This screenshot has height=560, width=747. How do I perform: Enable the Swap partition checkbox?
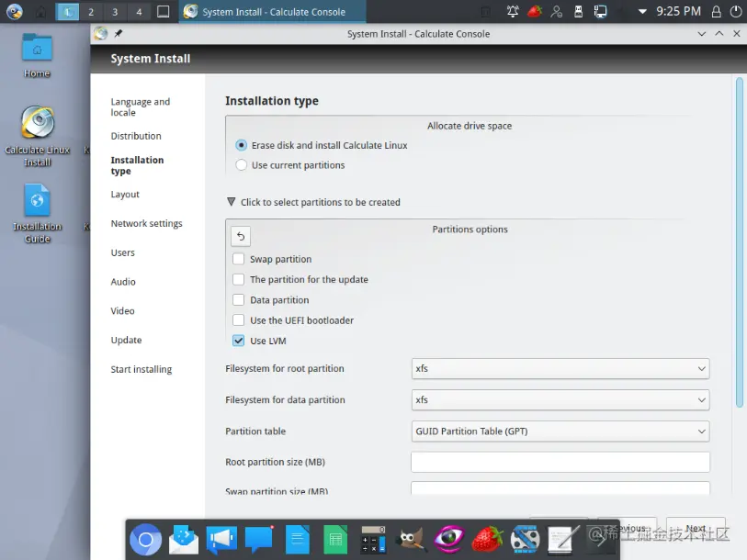click(238, 259)
